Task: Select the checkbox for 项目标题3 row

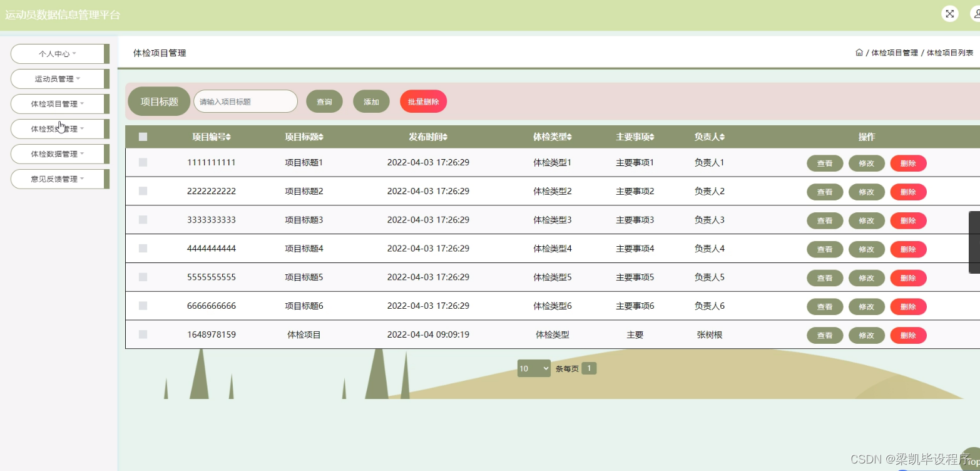Action: tap(143, 220)
